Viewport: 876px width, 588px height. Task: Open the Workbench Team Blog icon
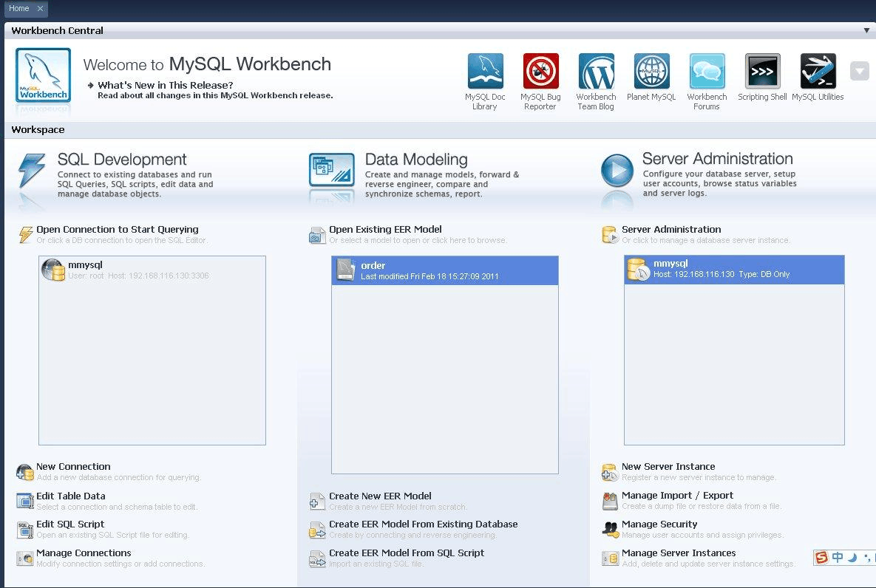(x=596, y=71)
